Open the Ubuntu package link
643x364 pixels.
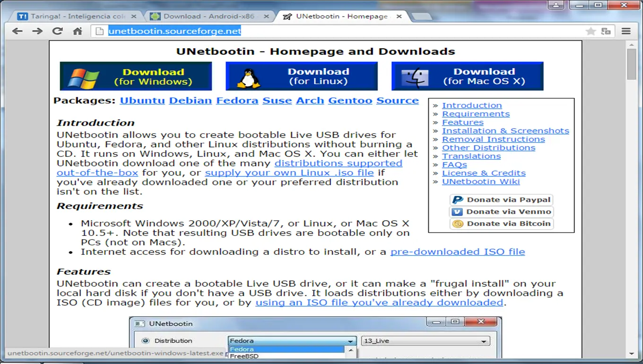[142, 101]
